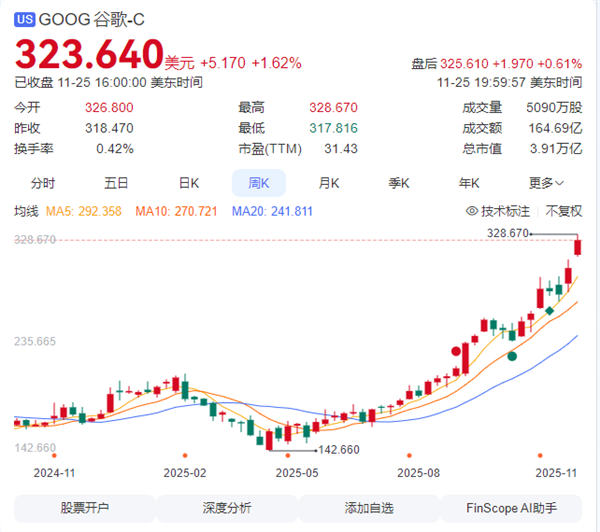Launch the FinScope AI助手 assistant
This screenshot has height=532, width=600.
click(512, 508)
